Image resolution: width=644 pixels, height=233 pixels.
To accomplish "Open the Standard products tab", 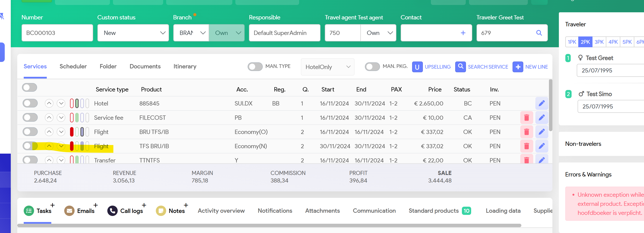I will pyautogui.click(x=434, y=211).
